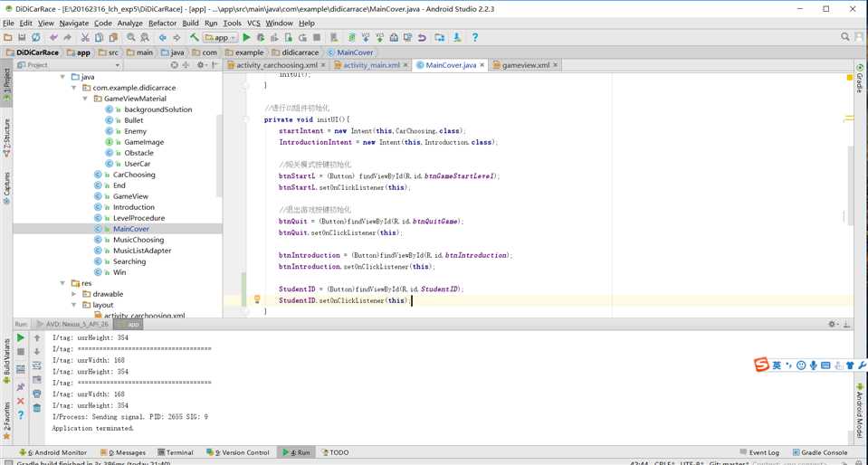
Task: Rerun app in Run panel
Action: click(21, 337)
